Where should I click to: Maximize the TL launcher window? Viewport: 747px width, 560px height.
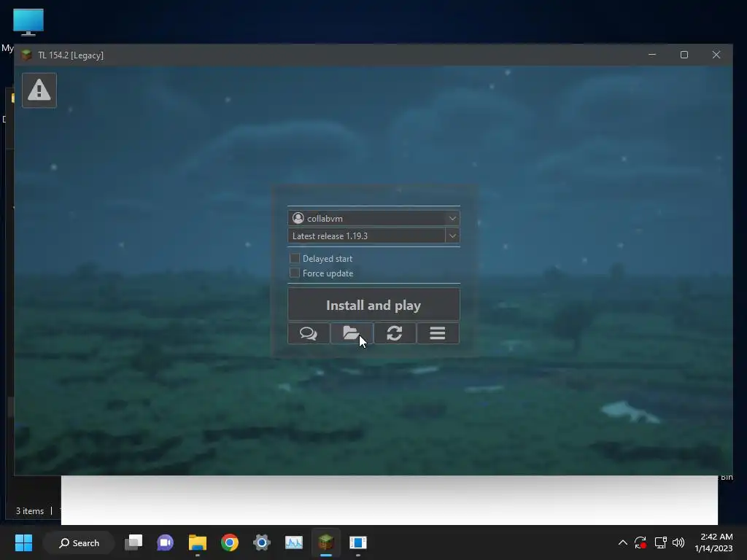point(684,55)
